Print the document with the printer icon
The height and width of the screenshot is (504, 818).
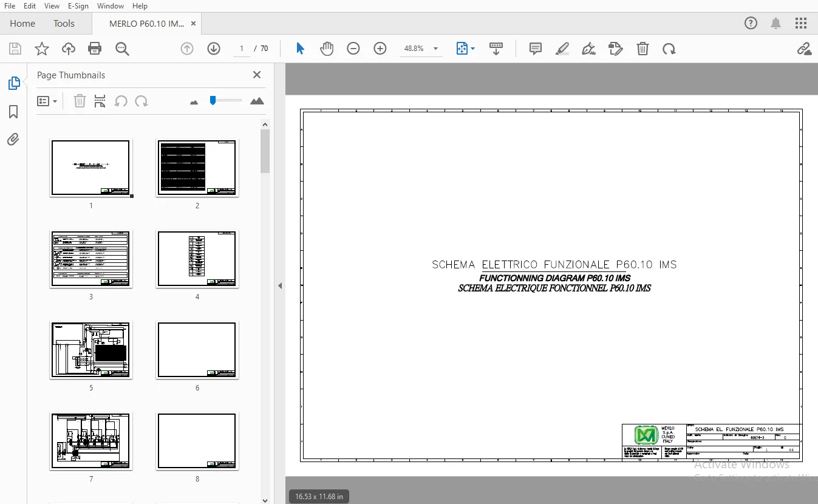click(x=95, y=49)
